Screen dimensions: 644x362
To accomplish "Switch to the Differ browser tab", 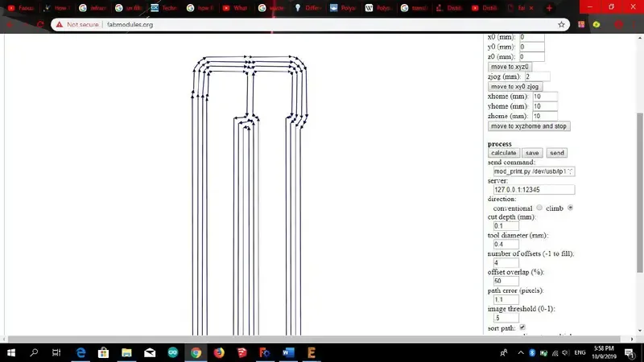I will pos(308,8).
